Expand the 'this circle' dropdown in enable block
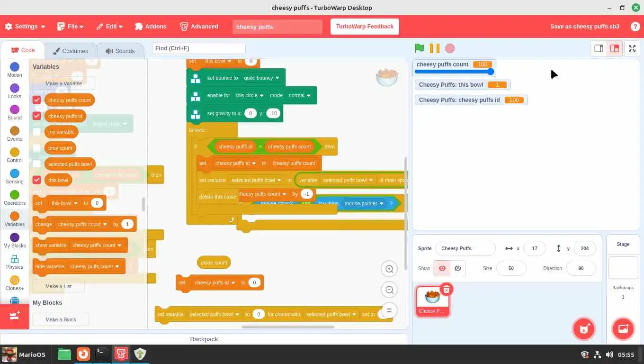This screenshot has width=644, height=364. 250,95
